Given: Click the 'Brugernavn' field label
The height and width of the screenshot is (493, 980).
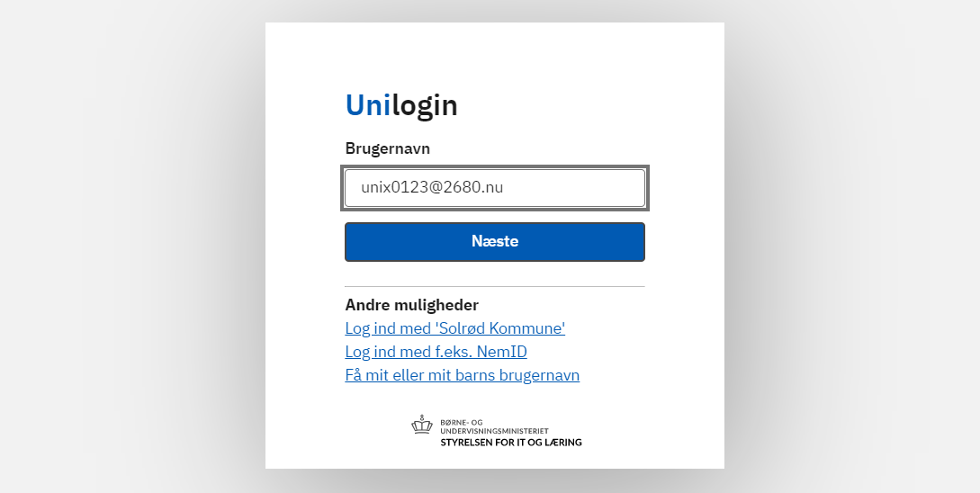Looking at the screenshot, I should [387, 149].
